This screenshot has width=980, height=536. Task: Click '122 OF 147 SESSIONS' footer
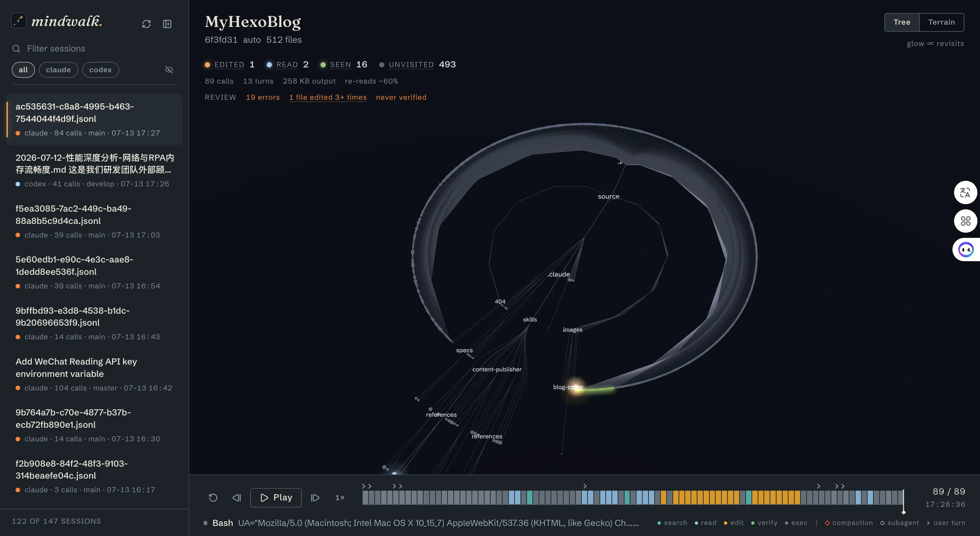56,521
